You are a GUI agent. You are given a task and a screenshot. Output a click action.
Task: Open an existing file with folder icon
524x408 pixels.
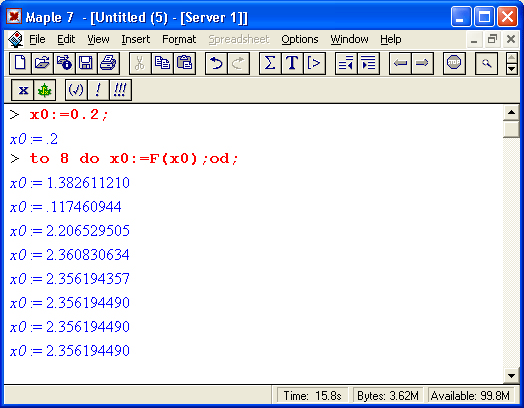tap(42, 63)
